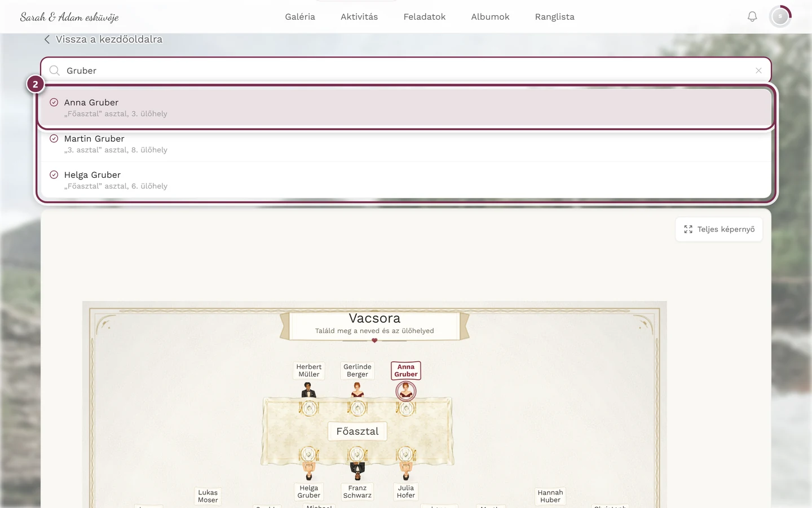This screenshot has width=812, height=508.
Task: Click the fullscreen expand icon
Action: pos(688,229)
